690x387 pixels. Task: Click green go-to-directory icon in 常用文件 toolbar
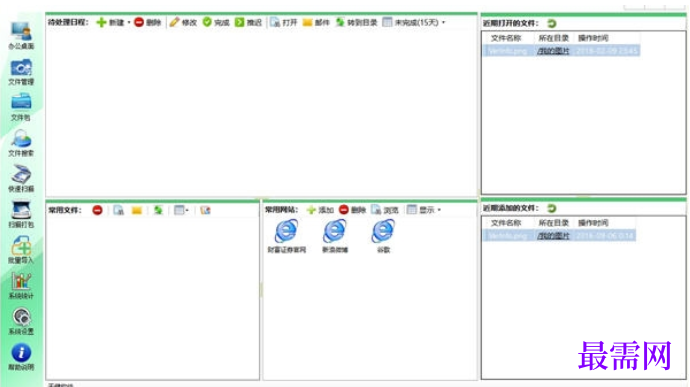pos(158,210)
